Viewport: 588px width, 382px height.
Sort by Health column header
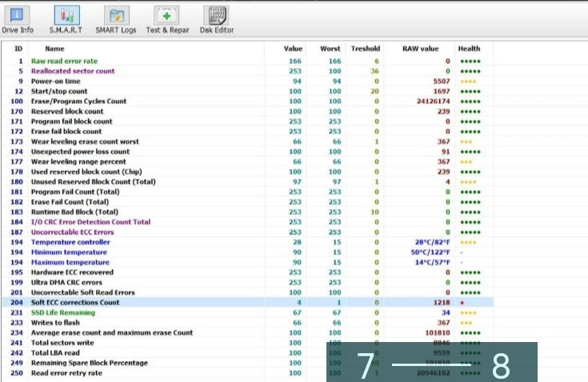point(469,48)
